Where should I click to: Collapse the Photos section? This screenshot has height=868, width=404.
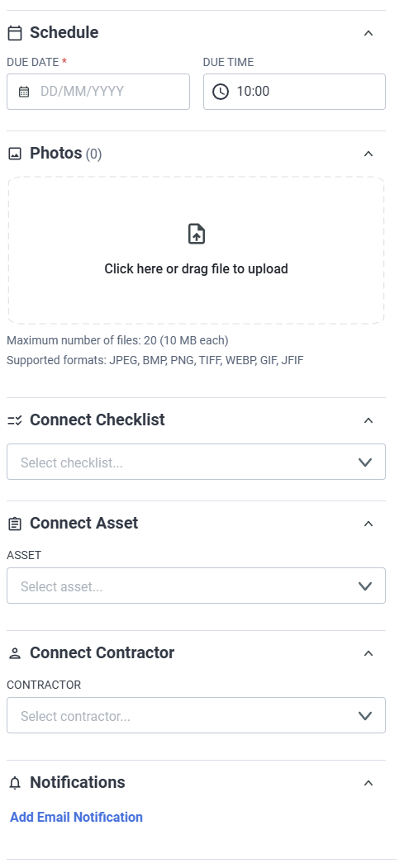[x=368, y=154]
